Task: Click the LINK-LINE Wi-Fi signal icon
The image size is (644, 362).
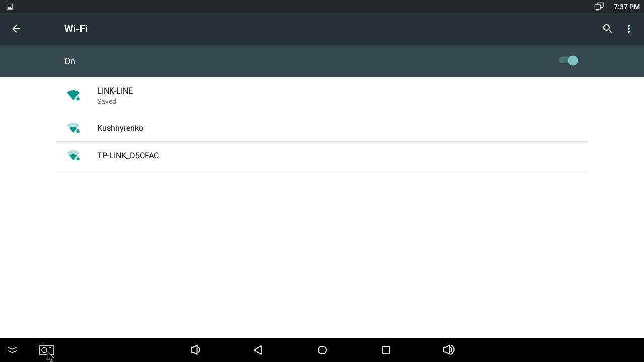Action: point(73,95)
